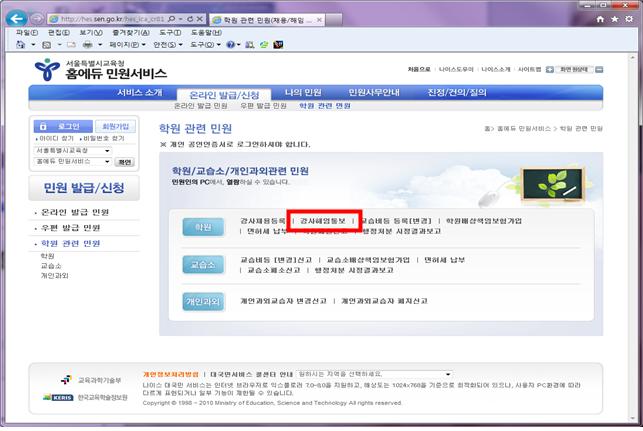The image size is (643, 431).
Task: Close the 학원 관련 민원 browser tab
Action: point(319,20)
